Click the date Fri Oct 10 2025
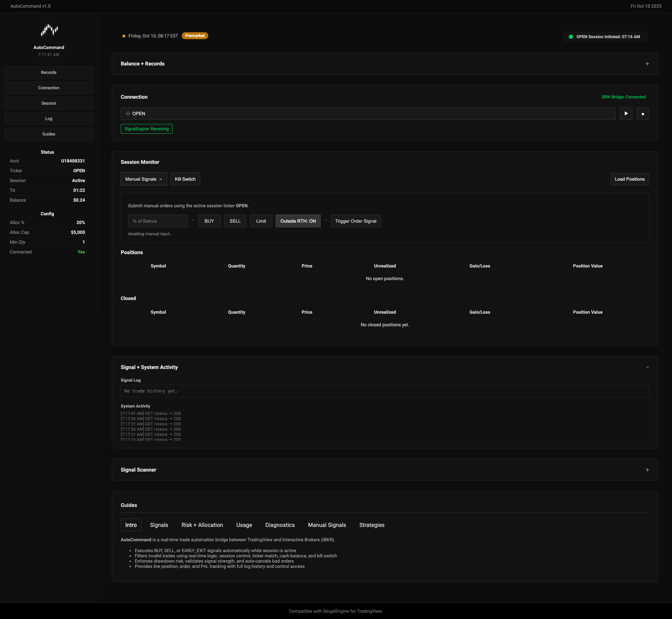This screenshot has width=672, height=619. pyautogui.click(x=646, y=6)
